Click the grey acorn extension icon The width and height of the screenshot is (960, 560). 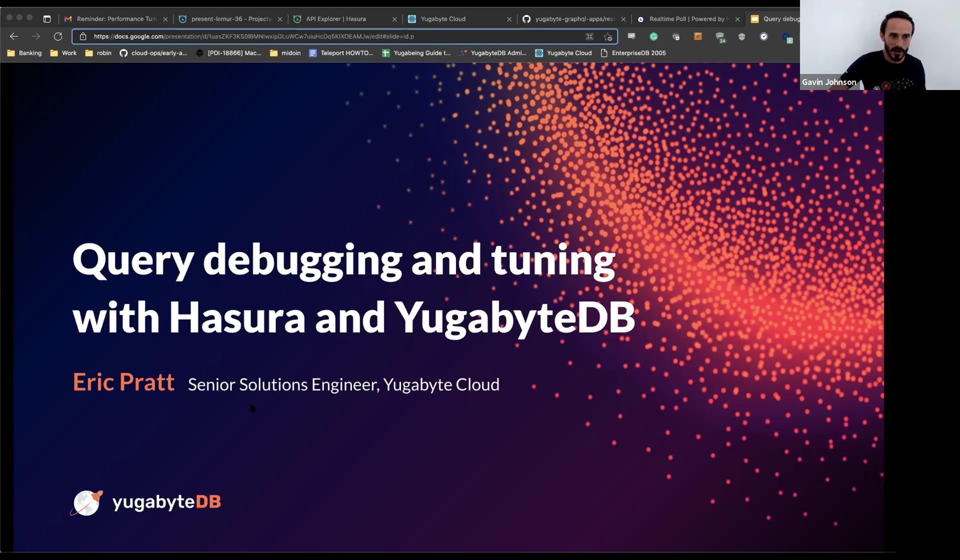pyautogui.click(x=742, y=37)
